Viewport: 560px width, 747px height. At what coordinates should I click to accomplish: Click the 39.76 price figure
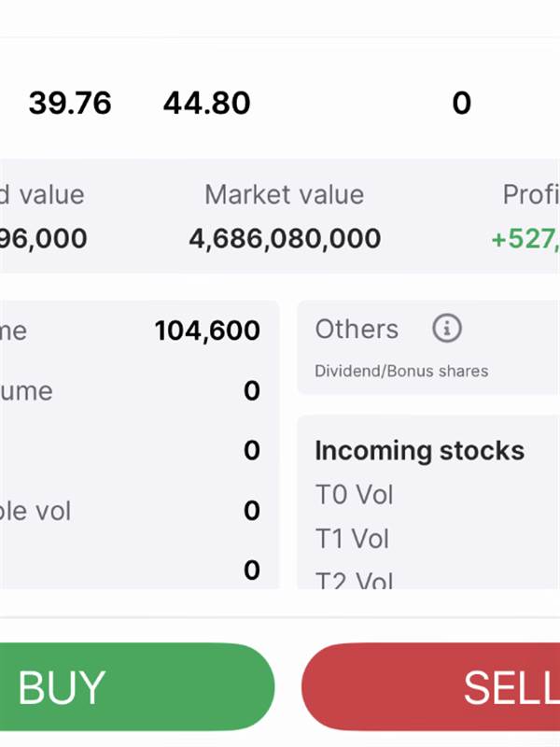[70, 103]
